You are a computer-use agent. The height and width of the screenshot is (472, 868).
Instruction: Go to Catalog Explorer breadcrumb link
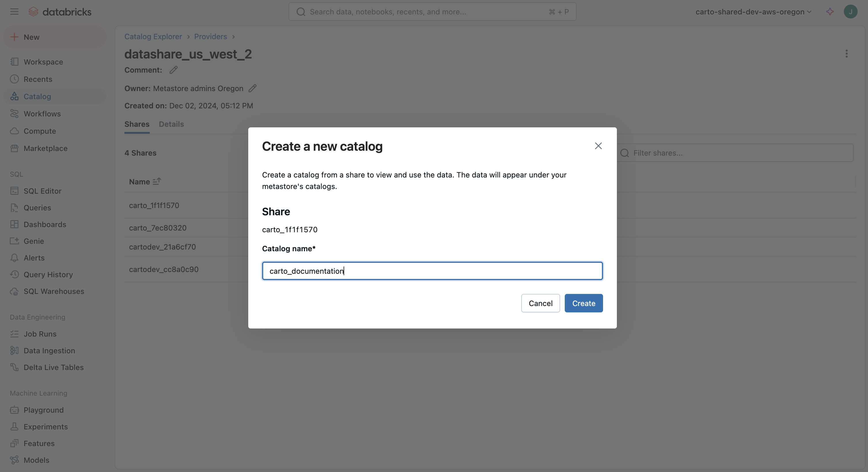(153, 36)
